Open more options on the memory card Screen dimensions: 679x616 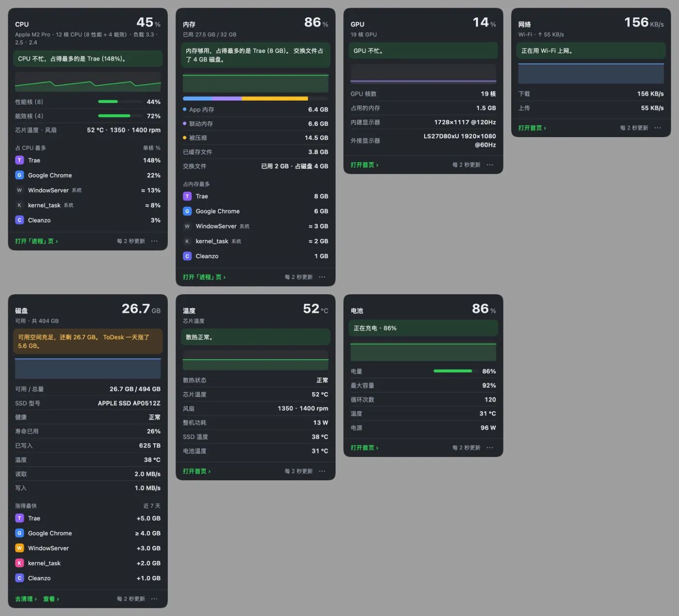pos(322,277)
